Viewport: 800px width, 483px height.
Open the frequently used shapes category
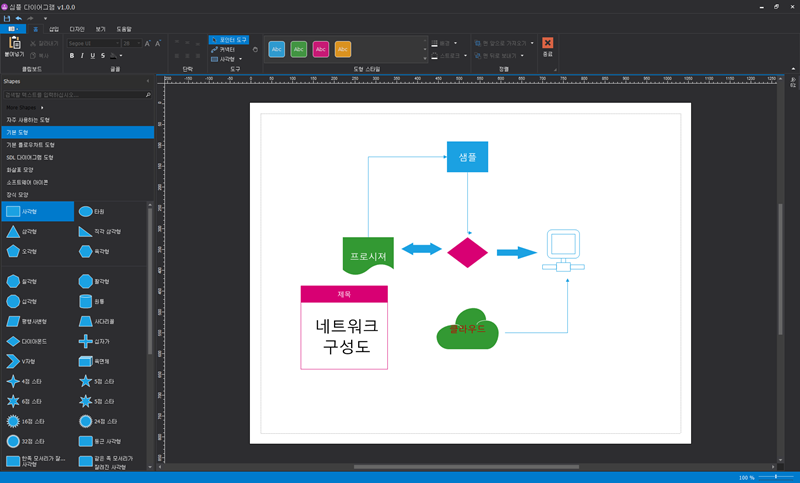[77, 120]
